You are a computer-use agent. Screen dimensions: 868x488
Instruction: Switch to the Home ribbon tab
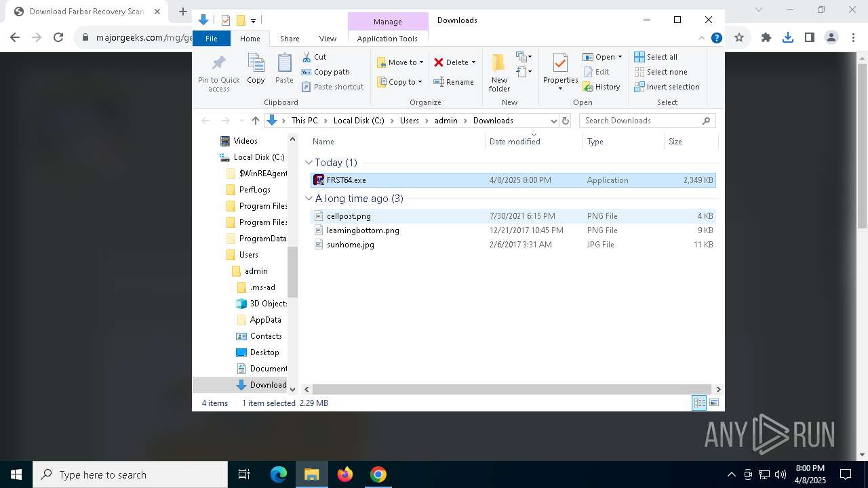tap(250, 39)
